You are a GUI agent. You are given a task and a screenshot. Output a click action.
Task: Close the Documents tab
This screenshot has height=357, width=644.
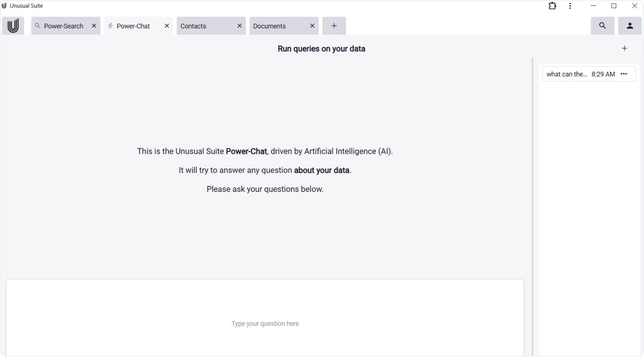[312, 26]
